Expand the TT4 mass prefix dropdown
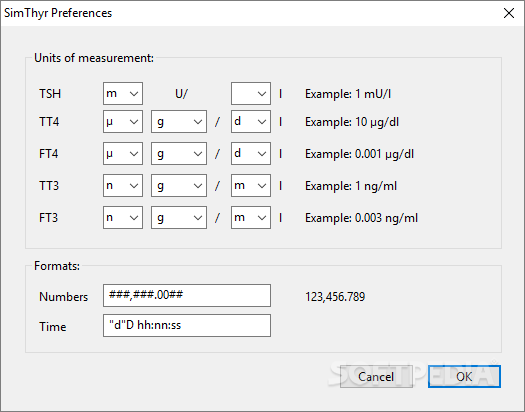The image size is (525, 412). (123, 121)
